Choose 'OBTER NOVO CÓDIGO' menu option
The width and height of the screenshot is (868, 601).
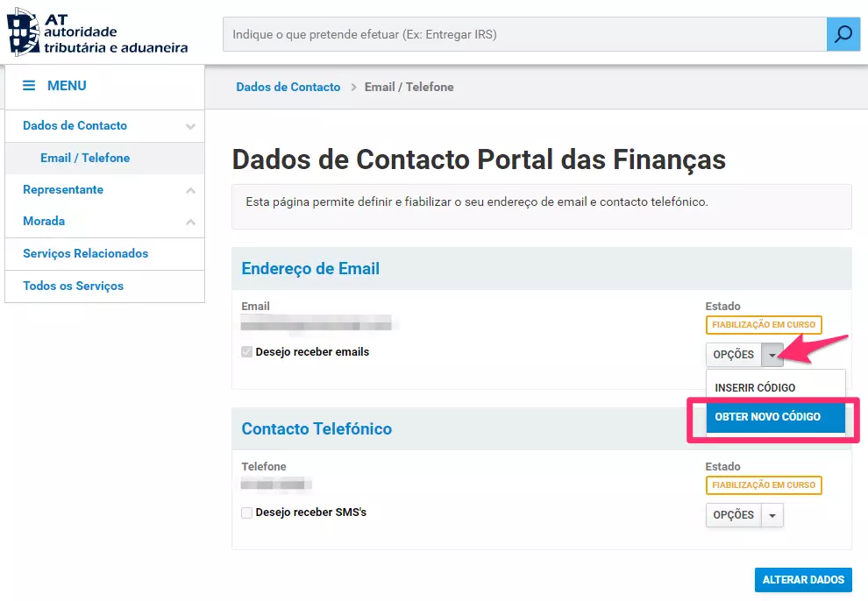click(x=776, y=417)
